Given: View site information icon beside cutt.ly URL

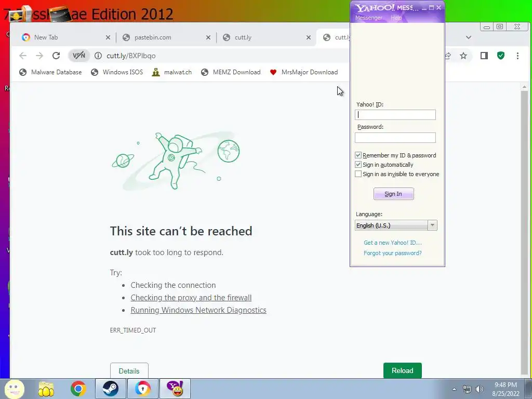Looking at the screenshot, I should 98,56.
